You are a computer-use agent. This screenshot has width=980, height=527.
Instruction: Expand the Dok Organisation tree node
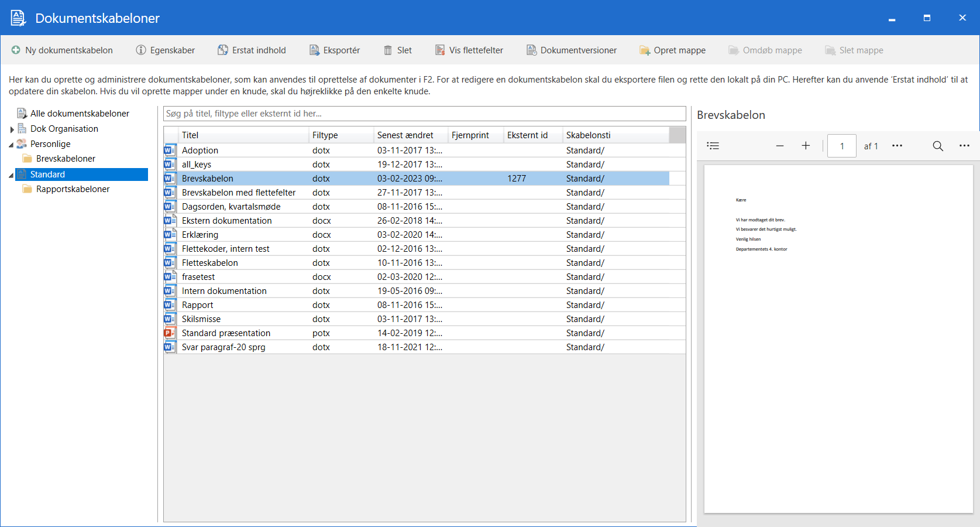click(12, 129)
